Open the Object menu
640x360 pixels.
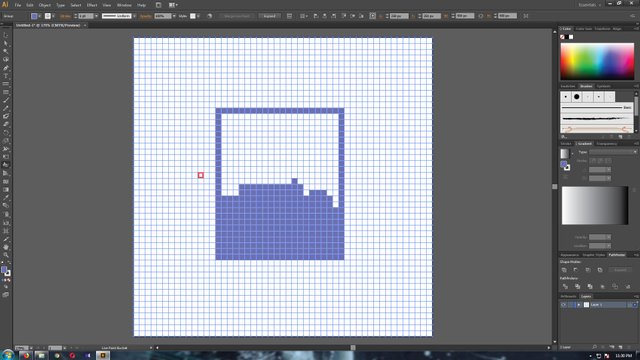44,5
